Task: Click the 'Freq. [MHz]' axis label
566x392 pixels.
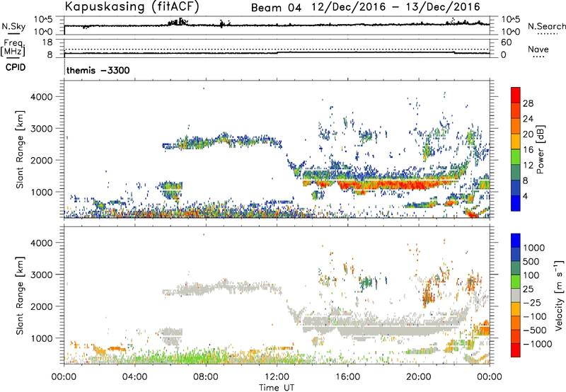Action: 13,48
